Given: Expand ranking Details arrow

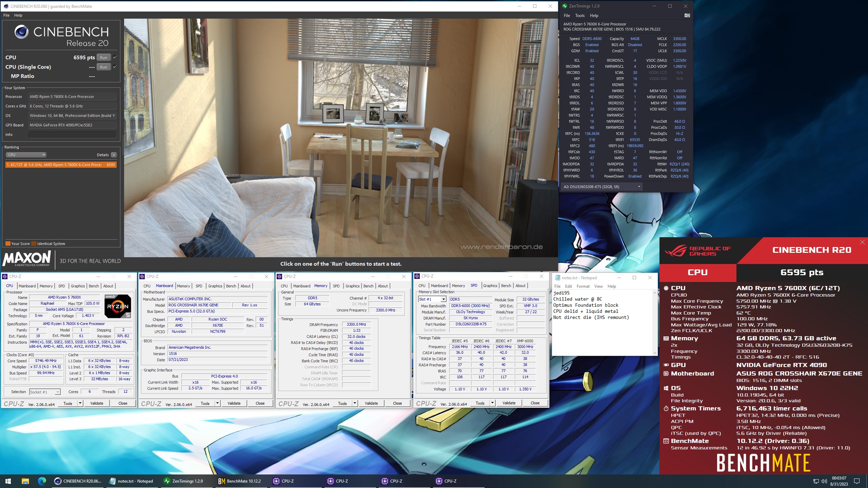Looking at the screenshot, I should point(114,155).
